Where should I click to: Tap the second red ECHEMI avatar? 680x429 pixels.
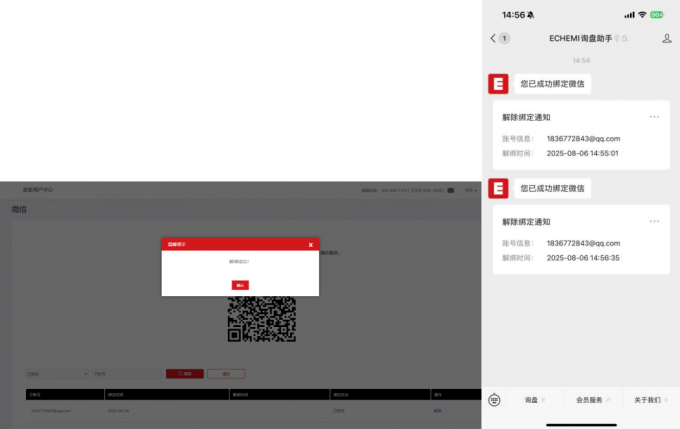(498, 188)
